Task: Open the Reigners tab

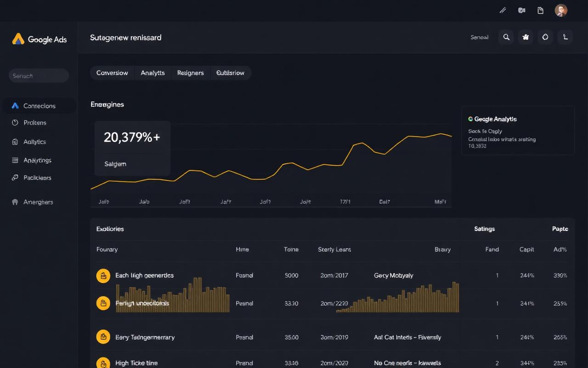Action: (x=190, y=73)
